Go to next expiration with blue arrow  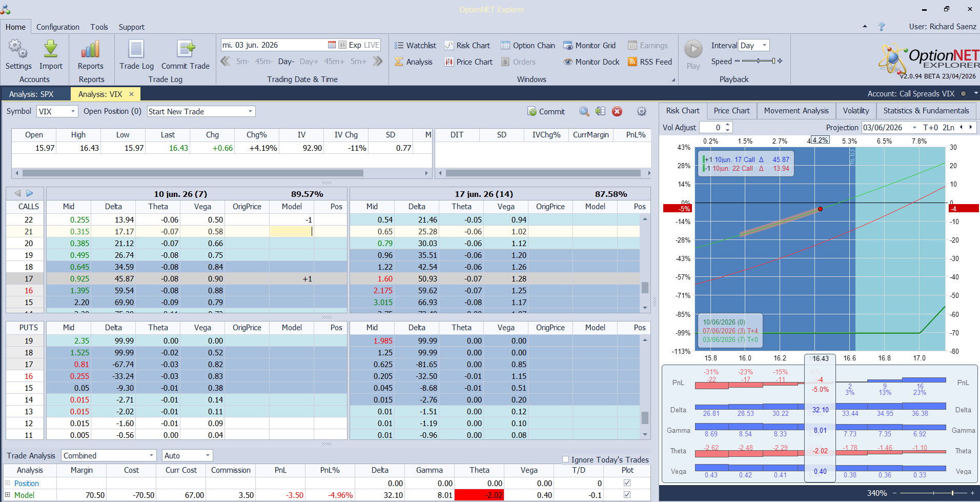[x=30, y=193]
